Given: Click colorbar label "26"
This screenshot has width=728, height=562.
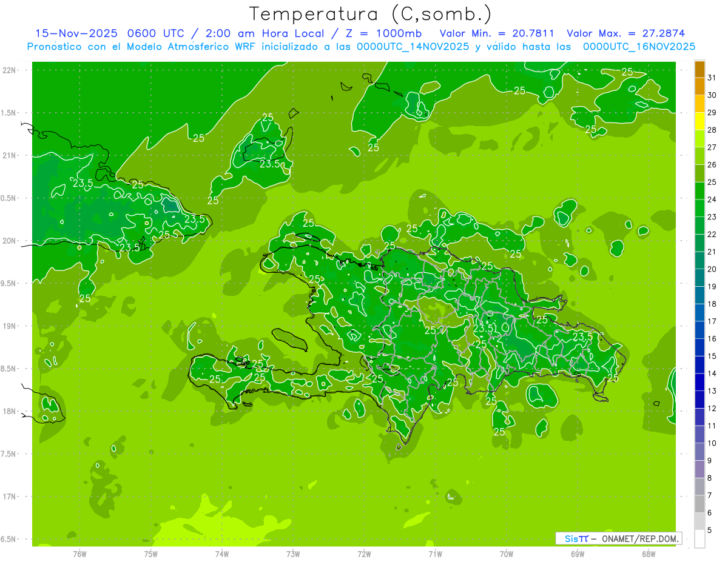Looking at the screenshot, I should point(713,164).
